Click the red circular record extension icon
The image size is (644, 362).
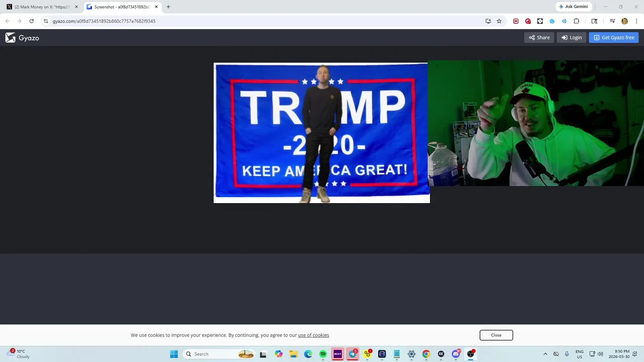coord(528,21)
